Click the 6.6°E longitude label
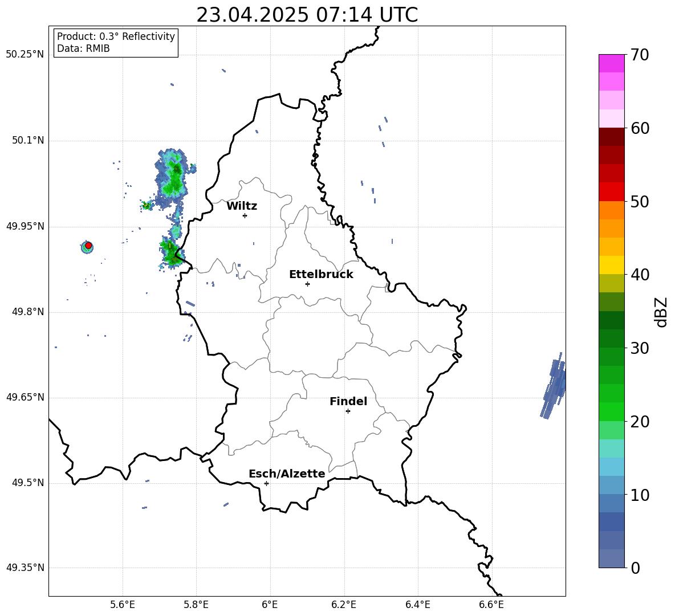The width and height of the screenshot is (675, 616). [x=491, y=605]
